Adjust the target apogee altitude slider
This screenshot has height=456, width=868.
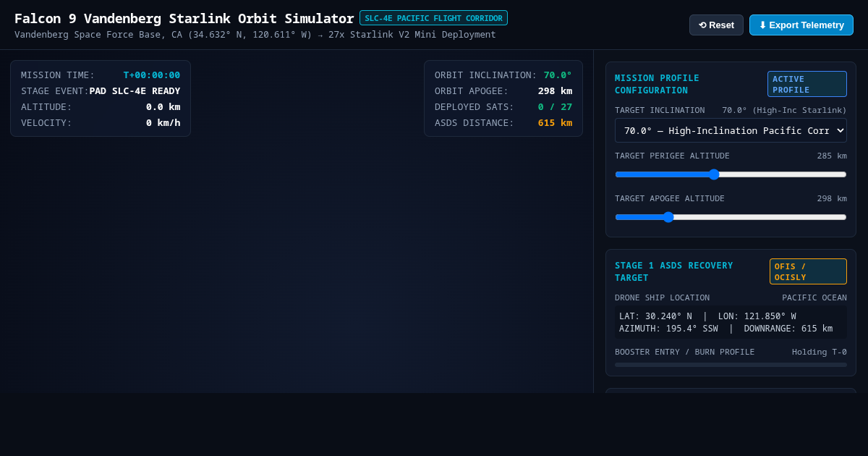(731, 216)
